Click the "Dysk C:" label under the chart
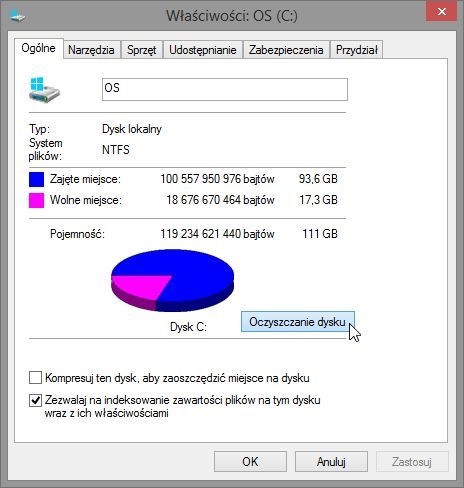The image size is (464, 488). (x=188, y=327)
